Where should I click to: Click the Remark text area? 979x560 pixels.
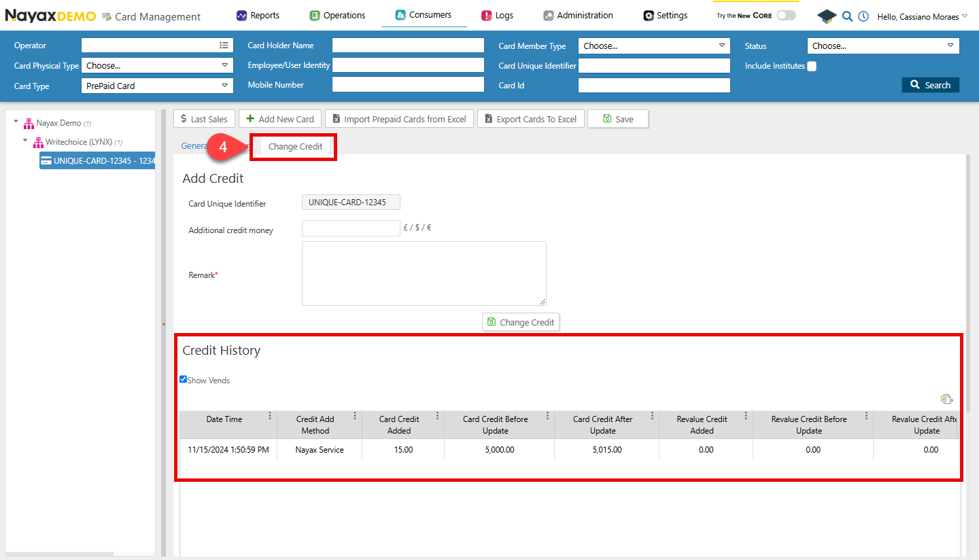click(424, 273)
